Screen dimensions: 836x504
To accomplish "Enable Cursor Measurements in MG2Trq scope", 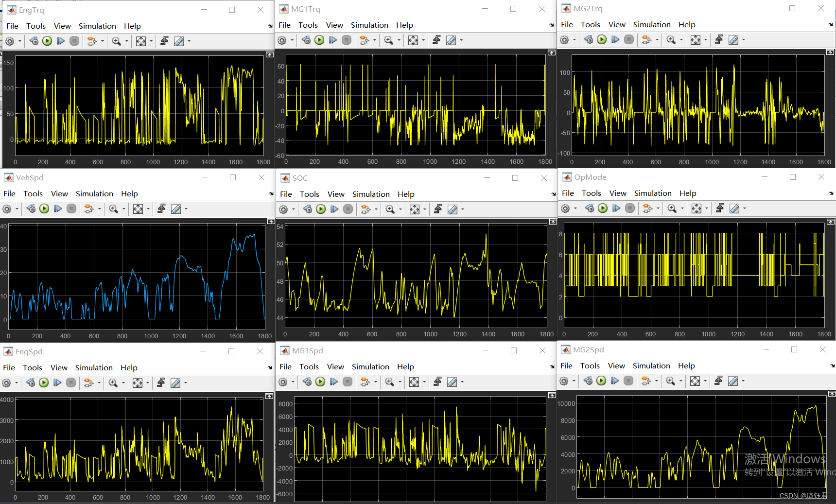I will (733, 40).
